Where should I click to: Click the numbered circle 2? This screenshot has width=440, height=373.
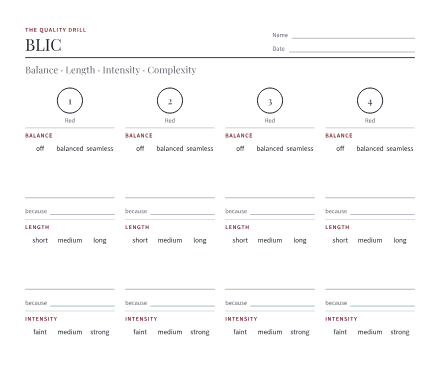tap(170, 101)
